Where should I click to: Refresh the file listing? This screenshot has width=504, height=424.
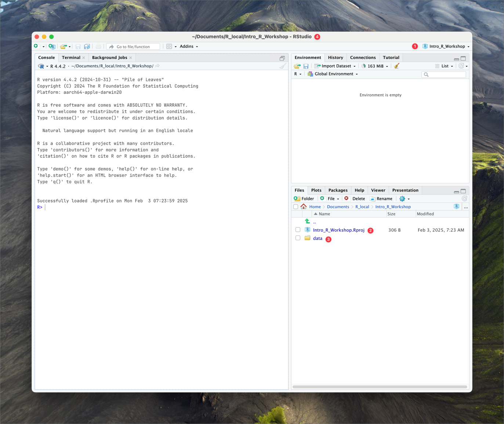tap(464, 198)
